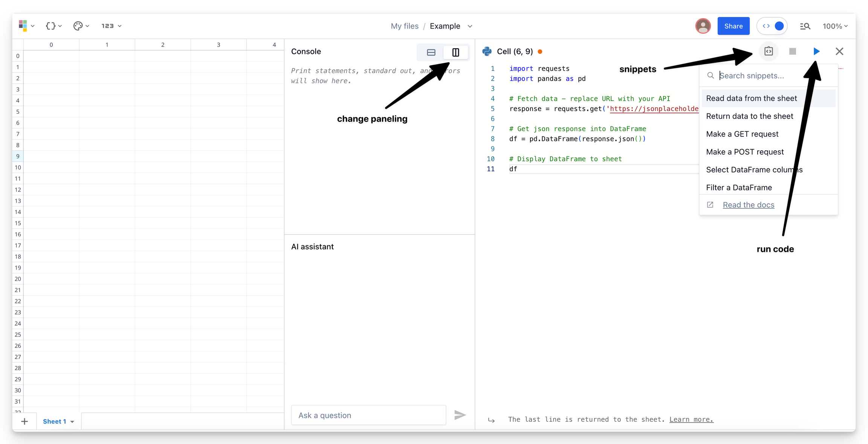Open the Quadratic logo main menu
This screenshot has height=444, width=868.
26,26
